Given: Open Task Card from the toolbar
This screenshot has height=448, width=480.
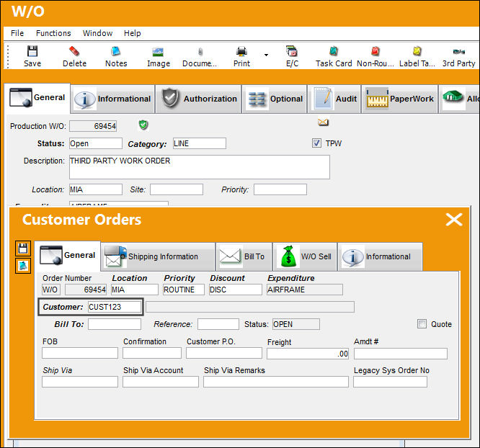Looking at the screenshot, I should 334,56.
